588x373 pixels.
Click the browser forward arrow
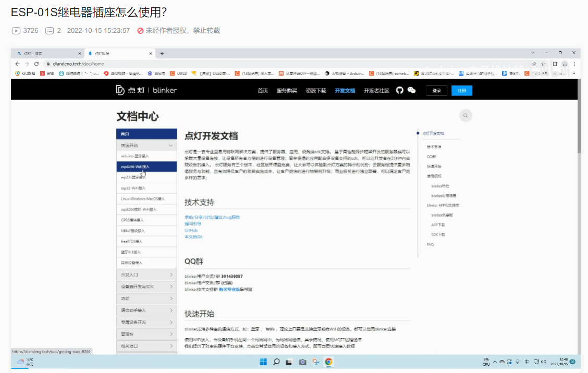coord(27,64)
